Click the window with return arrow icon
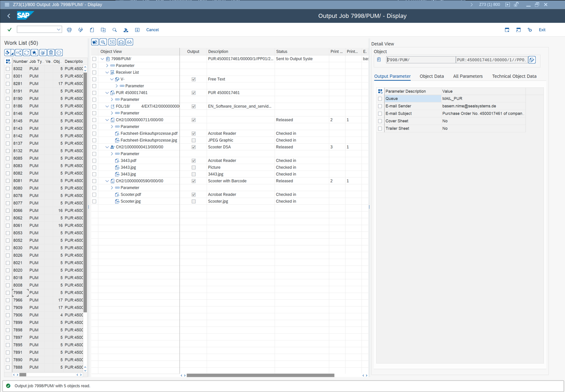 point(518,30)
